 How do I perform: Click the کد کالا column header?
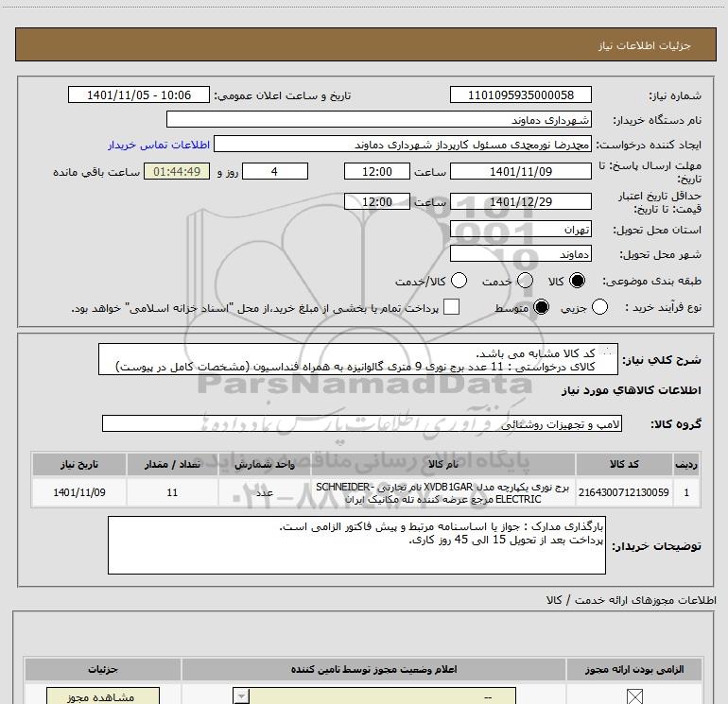pyautogui.click(x=624, y=464)
